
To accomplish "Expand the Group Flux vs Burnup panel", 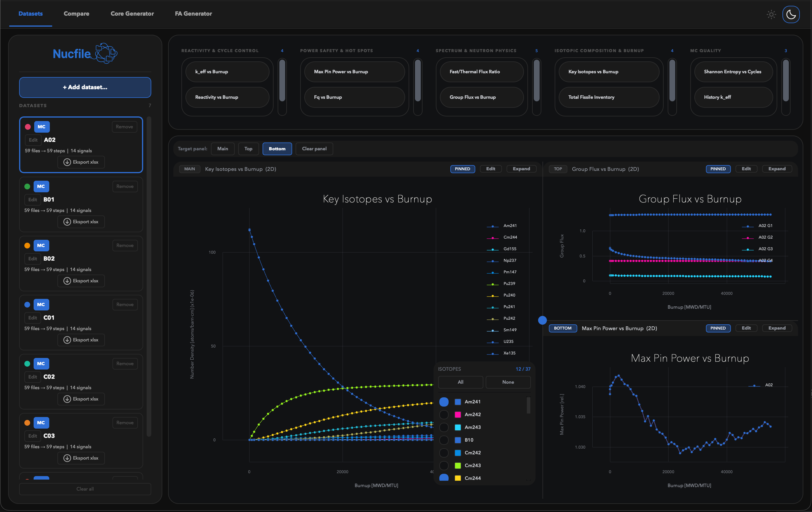I will tap(777, 169).
